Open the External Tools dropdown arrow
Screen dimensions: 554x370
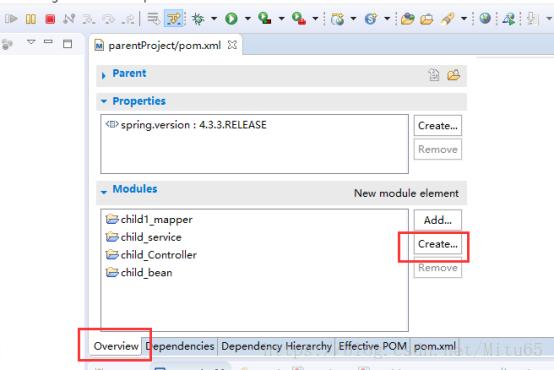pos(315,18)
